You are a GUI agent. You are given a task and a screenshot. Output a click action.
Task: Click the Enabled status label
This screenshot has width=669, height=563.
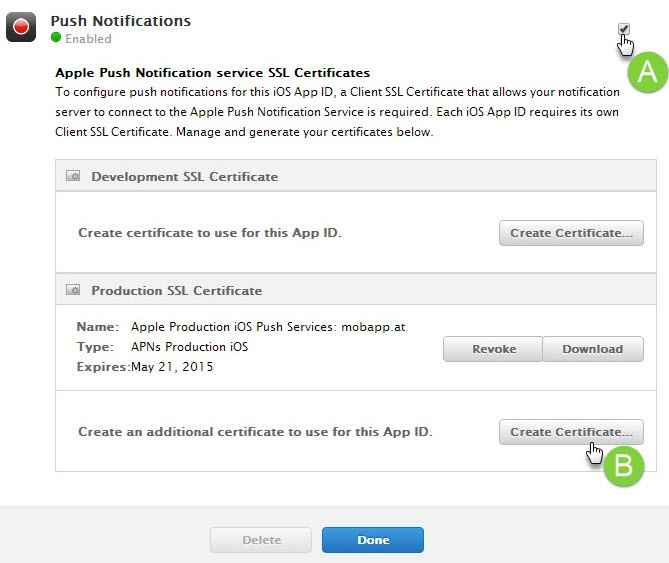88,39
